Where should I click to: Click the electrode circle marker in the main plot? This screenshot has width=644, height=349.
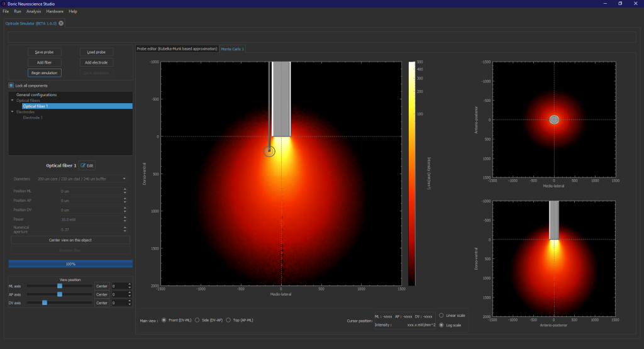coord(269,151)
